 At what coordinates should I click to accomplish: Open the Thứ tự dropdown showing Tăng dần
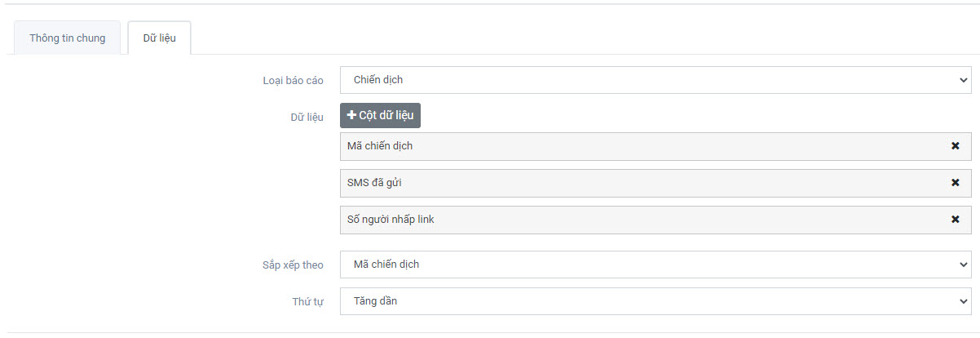coord(655,301)
